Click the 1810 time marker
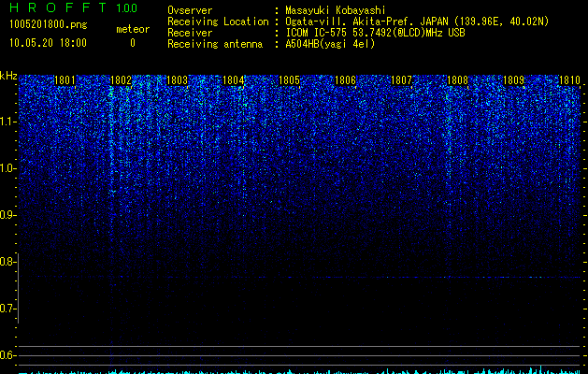Viewport: 588px width, 374px height. [569, 80]
